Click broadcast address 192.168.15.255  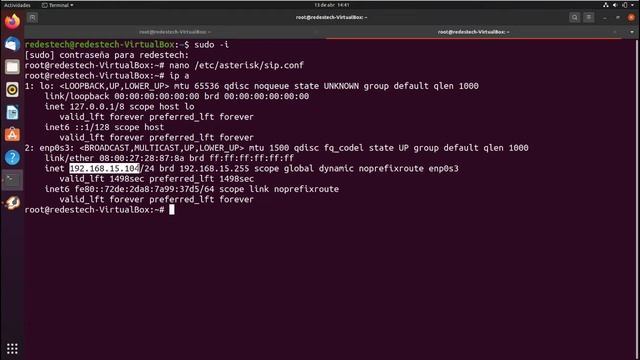214,169
